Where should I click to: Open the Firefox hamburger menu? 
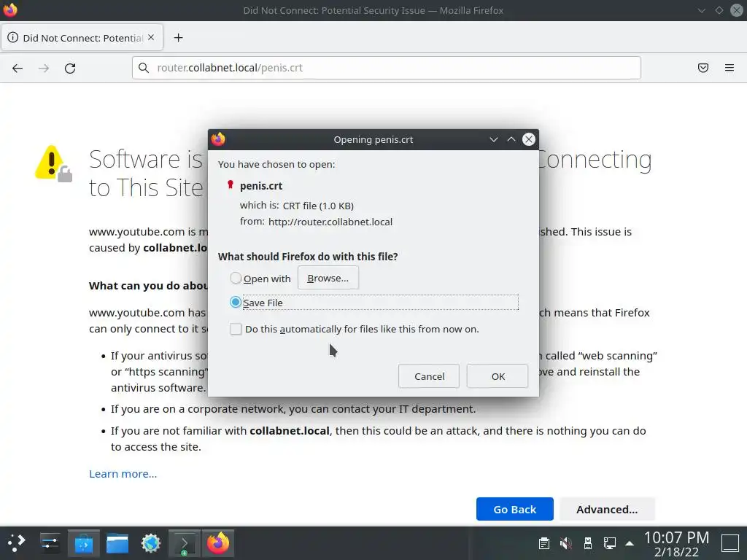(x=729, y=68)
